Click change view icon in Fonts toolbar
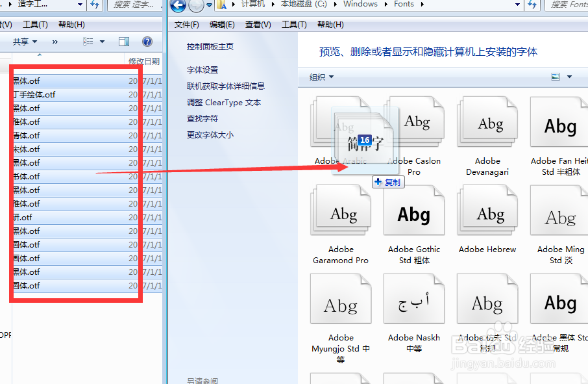The width and height of the screenshot is (588, 384). tap(556, 77)
